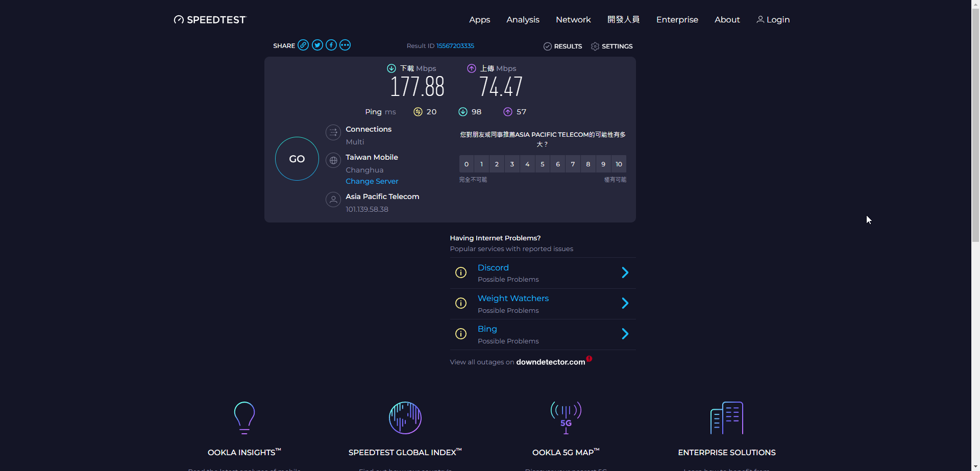This screenshot has height=471, width=980.
Task: Click the Results checkmark icon
Action: click(x=547, y=46)
